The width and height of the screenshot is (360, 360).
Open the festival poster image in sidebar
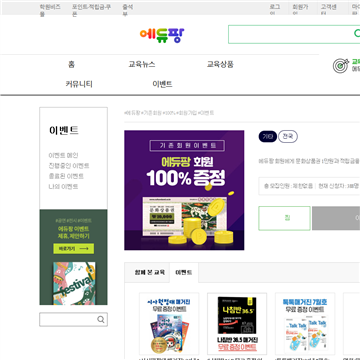coord(74,283)
